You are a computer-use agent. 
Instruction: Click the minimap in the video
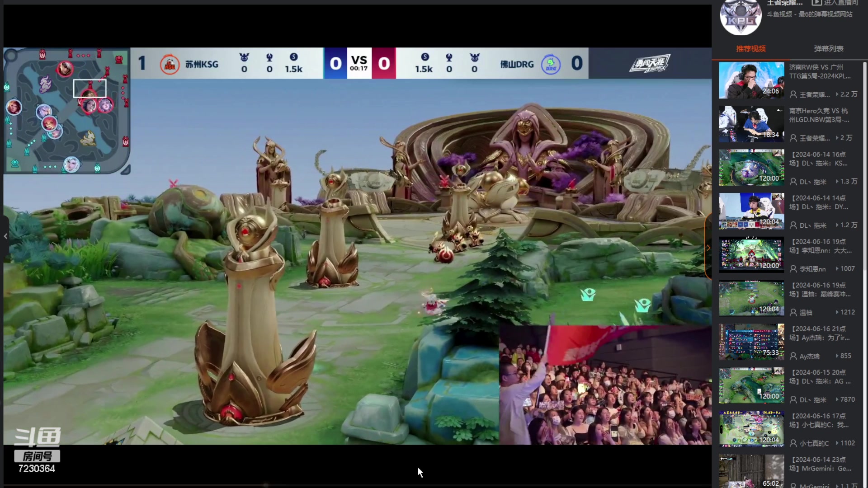pos(67,111)
